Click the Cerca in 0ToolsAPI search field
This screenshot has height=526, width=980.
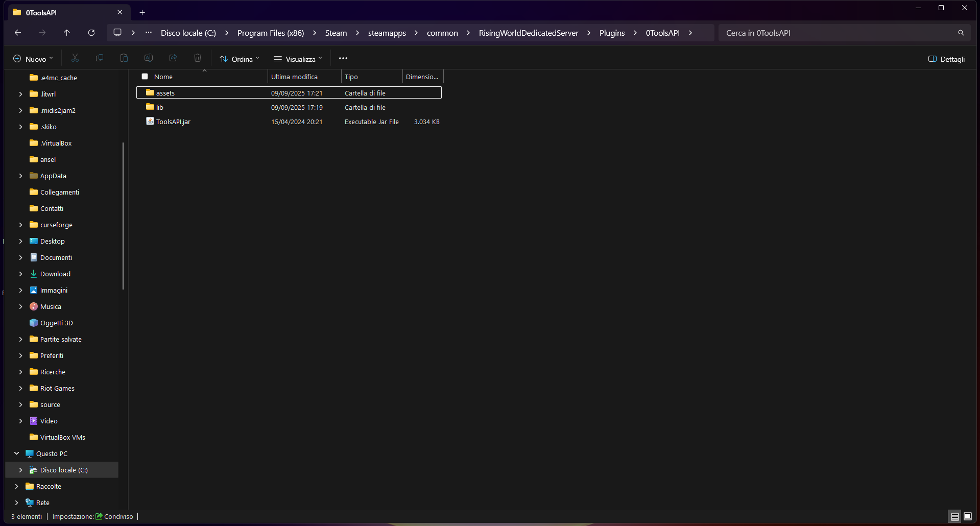(838, 33)
